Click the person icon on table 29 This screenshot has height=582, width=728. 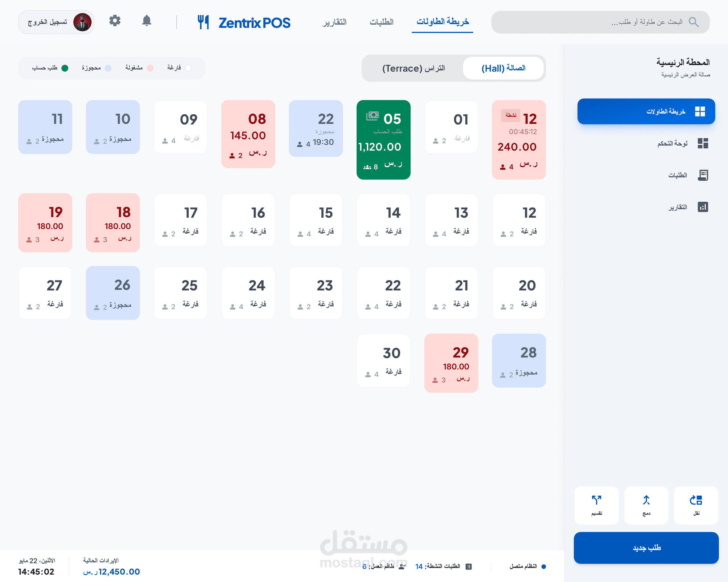pos(435,380)
